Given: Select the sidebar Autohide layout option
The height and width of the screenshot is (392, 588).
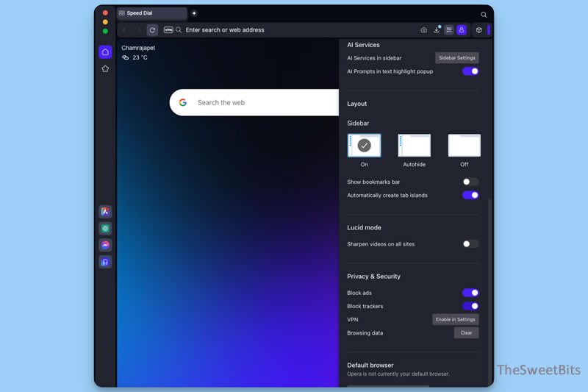Looking at the screenshot, I should click(414, 145).
